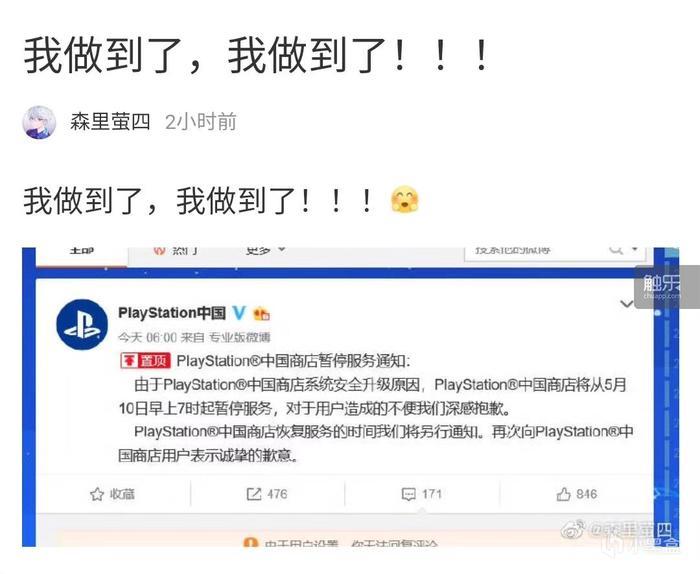The height and width of the screenshot is (574, 700).
Task: Click the blue V verification badge
Action: [239, 313]
